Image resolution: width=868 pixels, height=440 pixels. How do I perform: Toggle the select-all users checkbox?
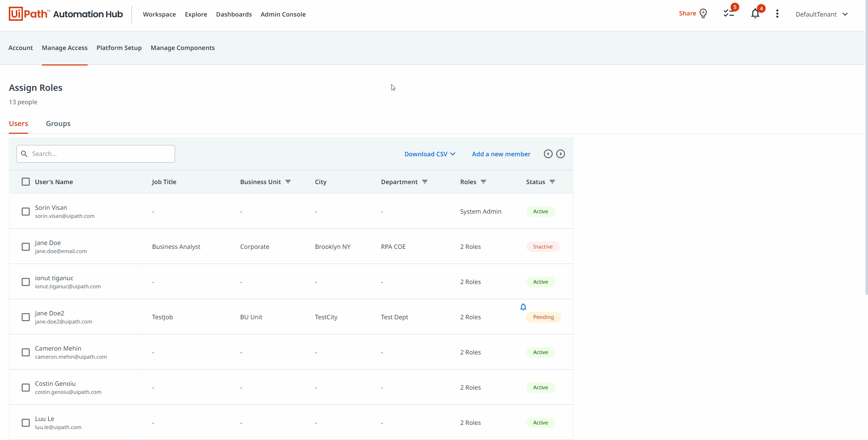click(26, 182)
